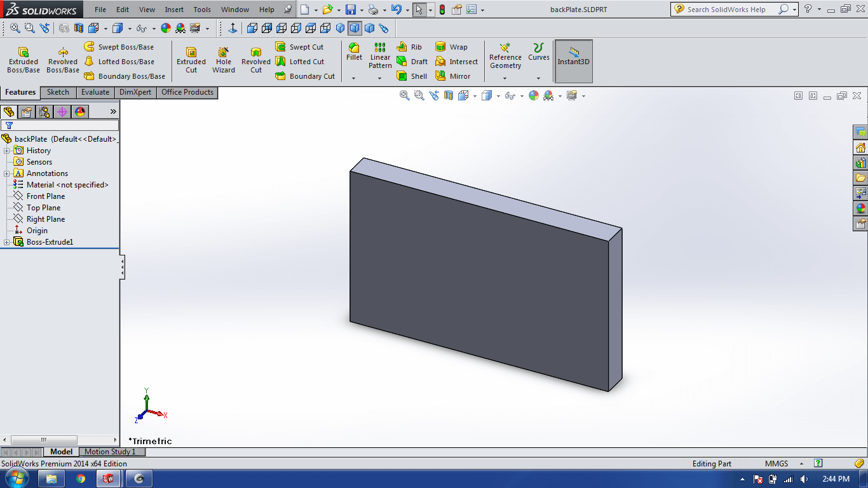Click the Rebuild traffic light icon
The height and width of the screenshot is (488, 868).
tap(442, 10)
